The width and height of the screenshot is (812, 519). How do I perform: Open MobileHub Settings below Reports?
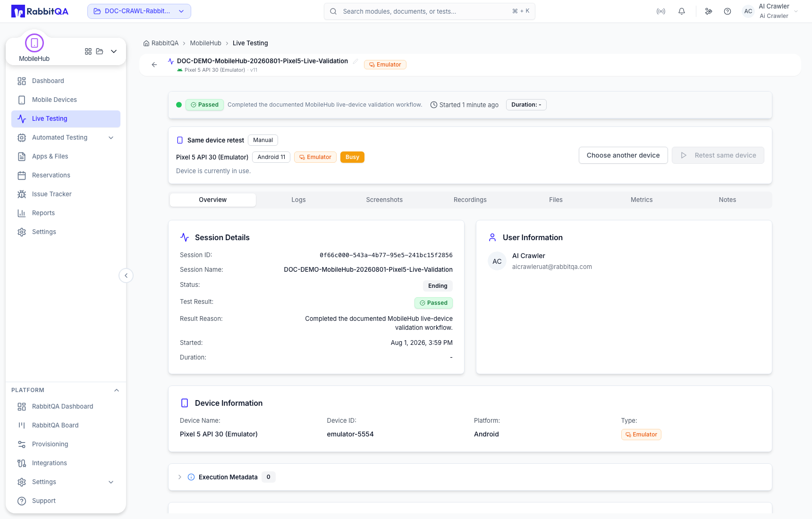[x=66, y=232]
